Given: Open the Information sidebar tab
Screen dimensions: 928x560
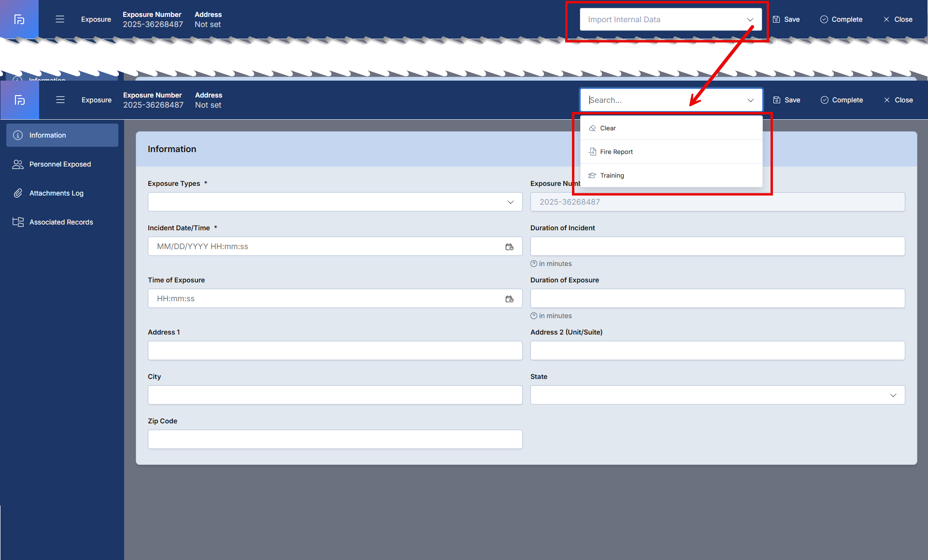Looking at the screenshot, I should pos(62,135).
